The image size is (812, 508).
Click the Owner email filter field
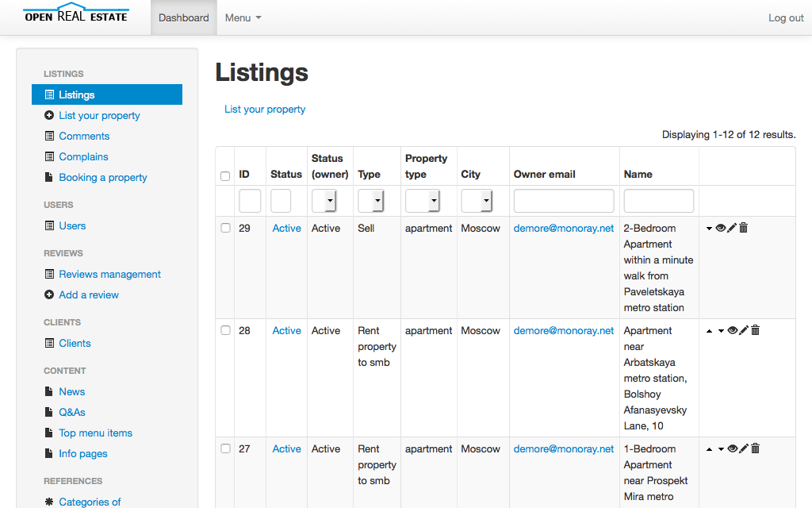pyautogui.click(x=564, y=201)
